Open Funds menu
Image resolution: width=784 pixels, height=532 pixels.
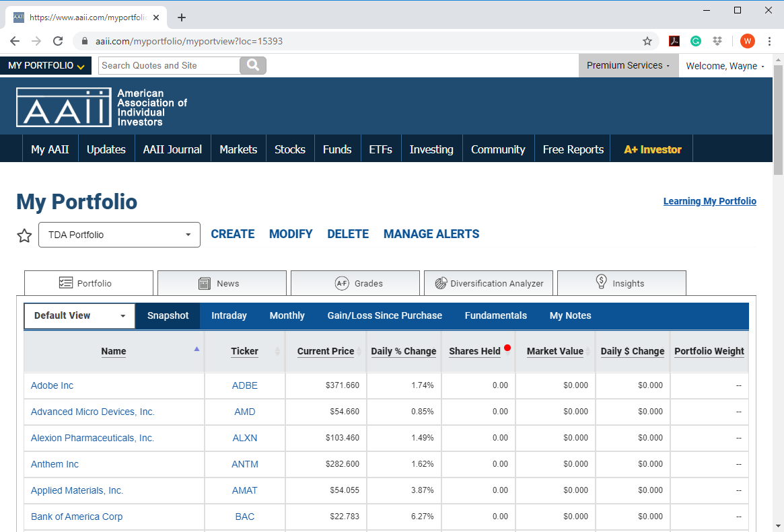coord(338,149)
